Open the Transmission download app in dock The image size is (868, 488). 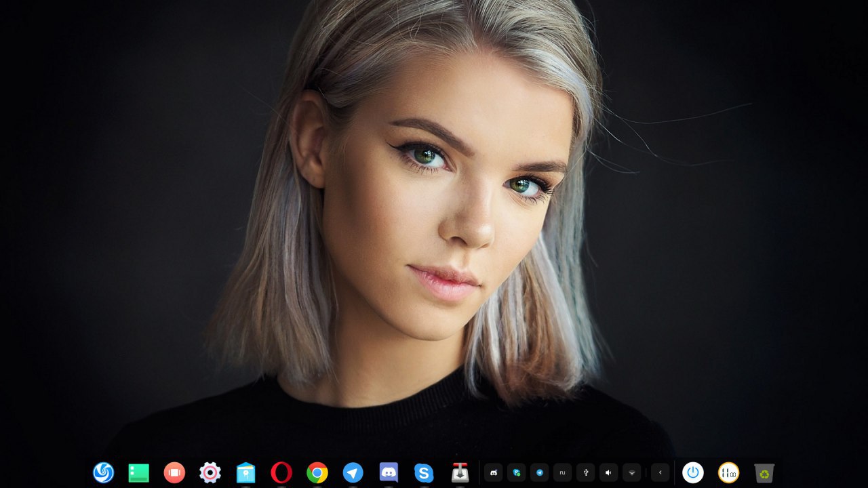point(460,472)
